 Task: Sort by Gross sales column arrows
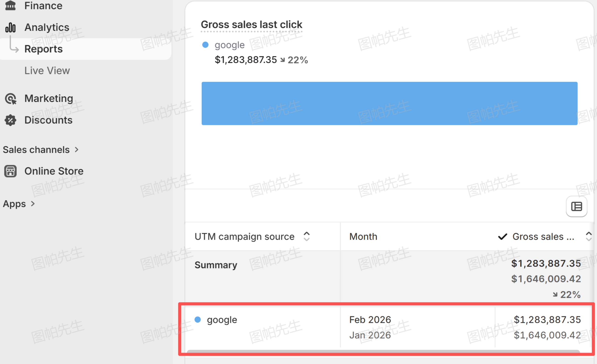pos(589,237)
